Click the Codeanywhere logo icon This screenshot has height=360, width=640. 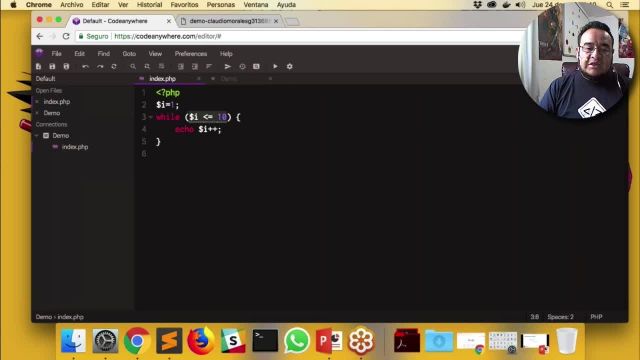[x=39, y=53]
